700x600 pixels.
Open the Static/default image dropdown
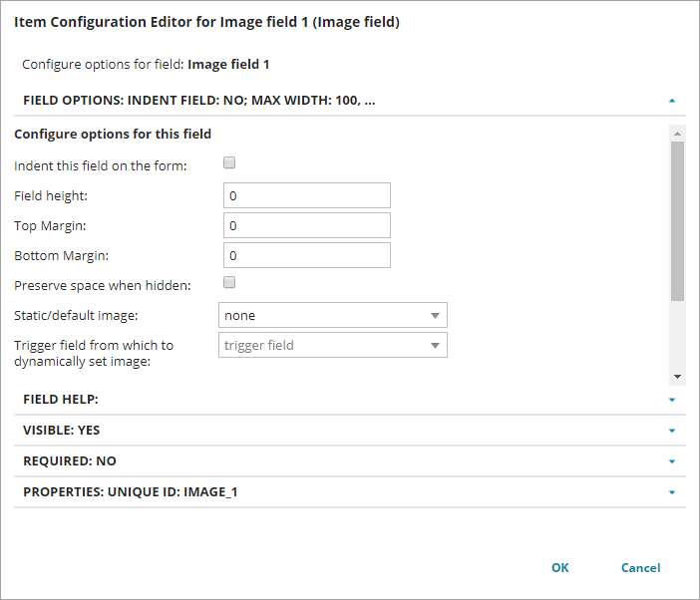(332, 315)
